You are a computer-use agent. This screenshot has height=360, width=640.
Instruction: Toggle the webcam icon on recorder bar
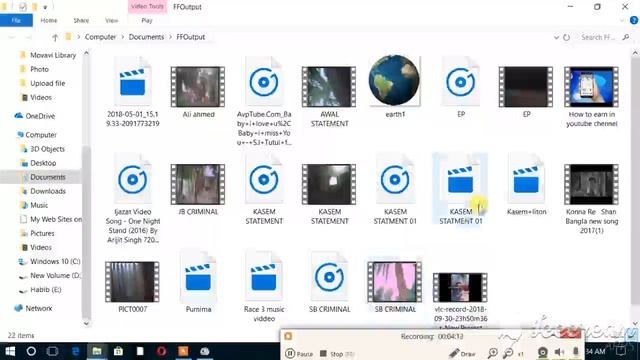542,352
